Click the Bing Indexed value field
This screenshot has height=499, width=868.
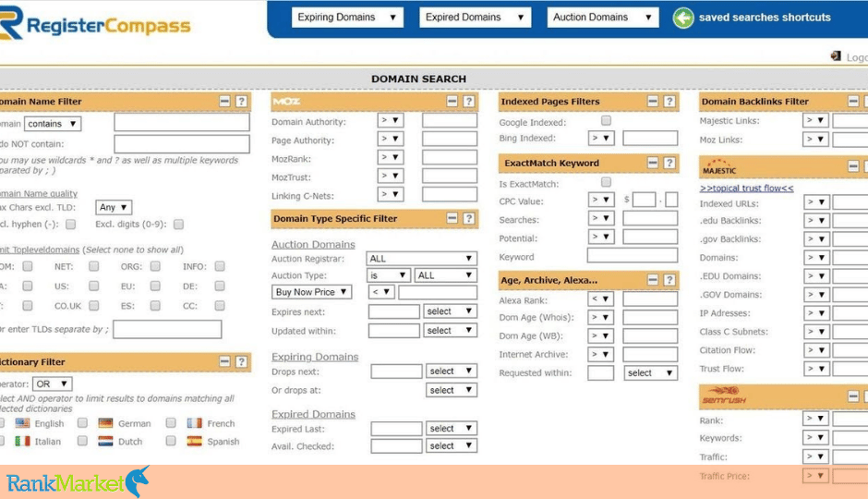coord(650,138)
